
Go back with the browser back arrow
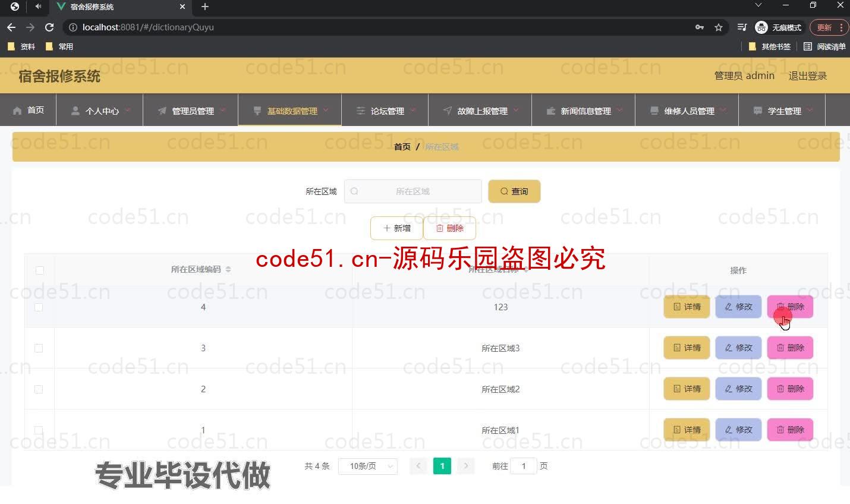click(x=11, y=27)
